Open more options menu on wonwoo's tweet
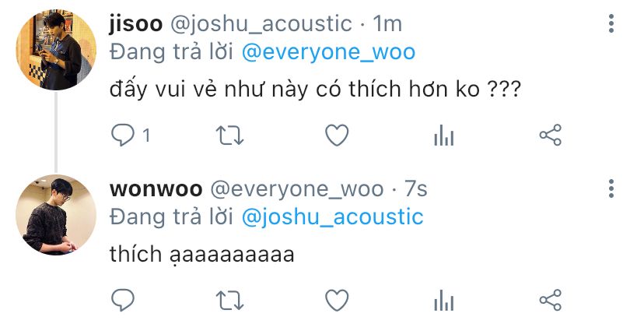 tap(611, 188)
